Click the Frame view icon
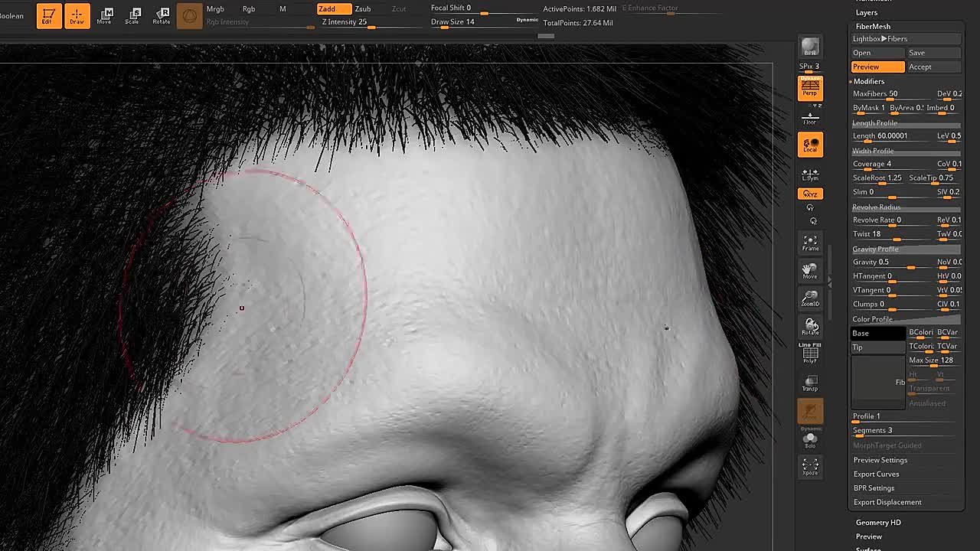This screenshot has width=980, height=551. pyautogui.click(x=810, y=243)
